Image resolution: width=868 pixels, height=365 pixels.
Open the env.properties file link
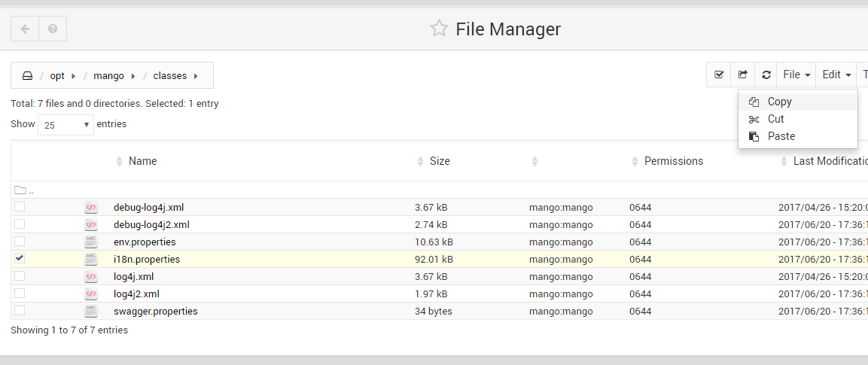(145, 242)
